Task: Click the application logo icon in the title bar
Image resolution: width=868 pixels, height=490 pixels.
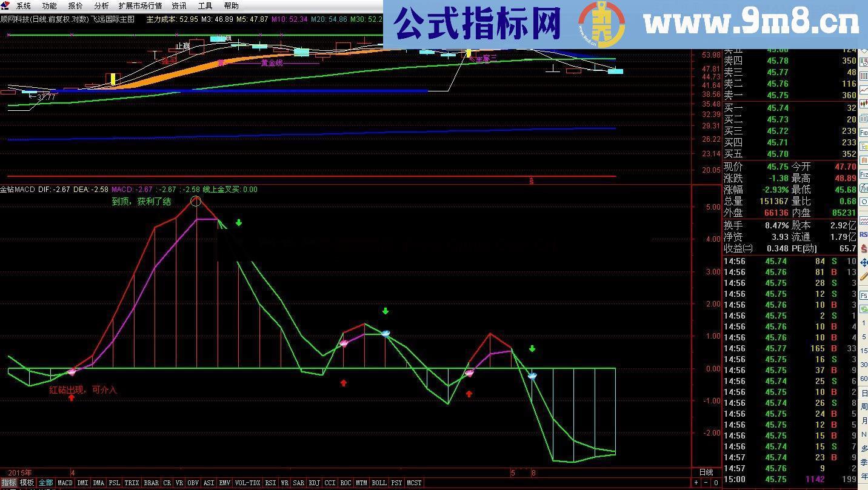Action: tap(5, 5)
